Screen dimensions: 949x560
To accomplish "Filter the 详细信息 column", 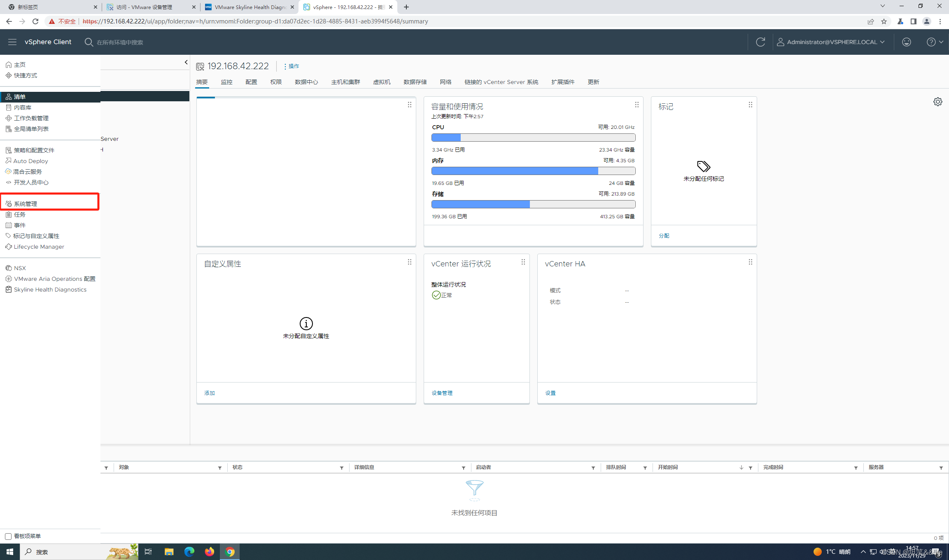I will coord(464,468).
